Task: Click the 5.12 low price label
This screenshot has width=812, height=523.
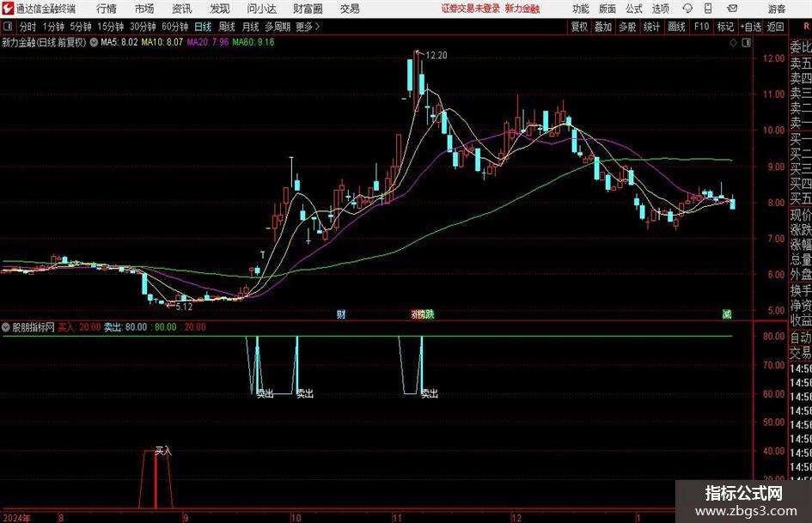Action: (x=184, y=307)
